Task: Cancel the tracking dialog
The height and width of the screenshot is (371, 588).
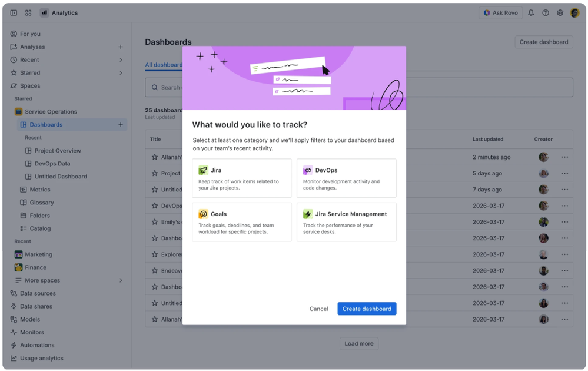Action: coord(319,309)
